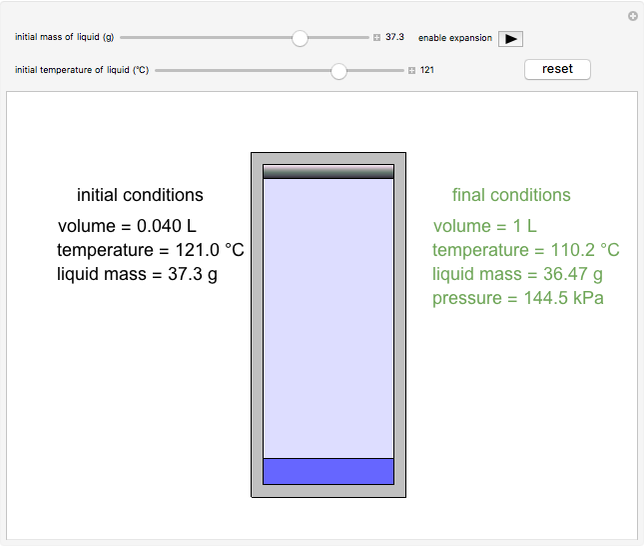Click the 37.3 mass value readout
Image resolution: width=644 pixels, height=548 pixels.
[395, 38]
